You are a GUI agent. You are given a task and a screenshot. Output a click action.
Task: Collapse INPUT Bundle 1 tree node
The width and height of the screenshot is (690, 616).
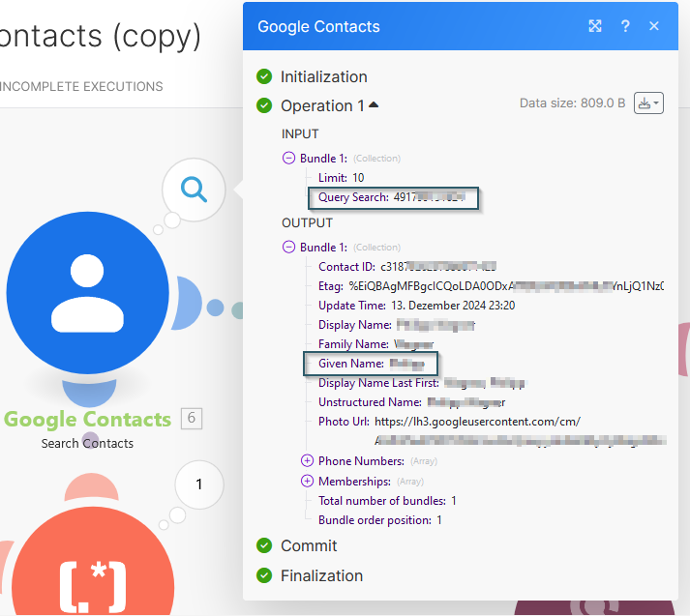coord(288,158)
